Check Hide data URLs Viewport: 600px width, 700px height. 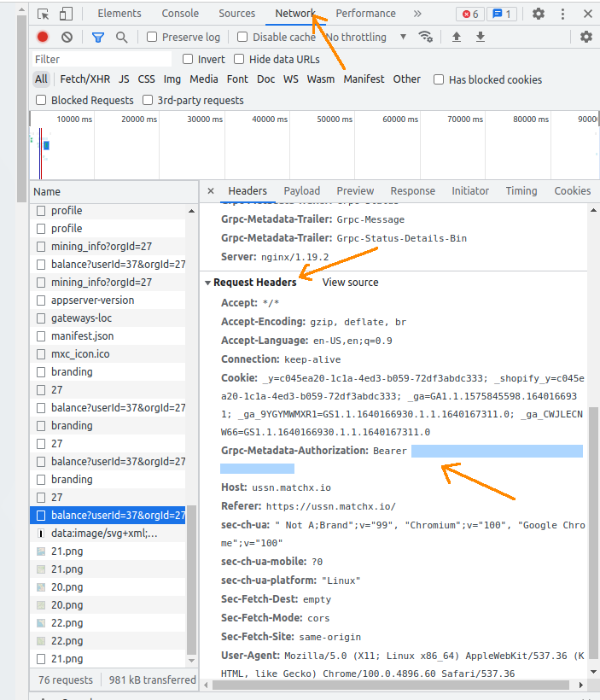point(239,59)
